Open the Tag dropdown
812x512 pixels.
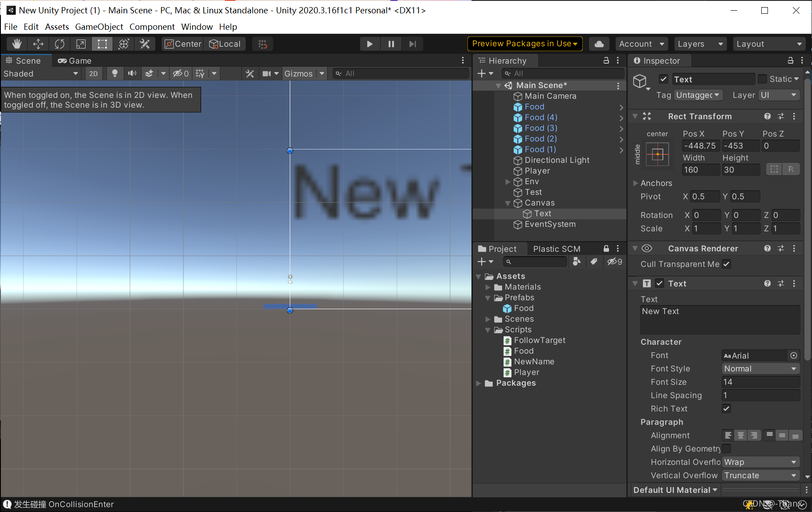[x=698, y=95]
